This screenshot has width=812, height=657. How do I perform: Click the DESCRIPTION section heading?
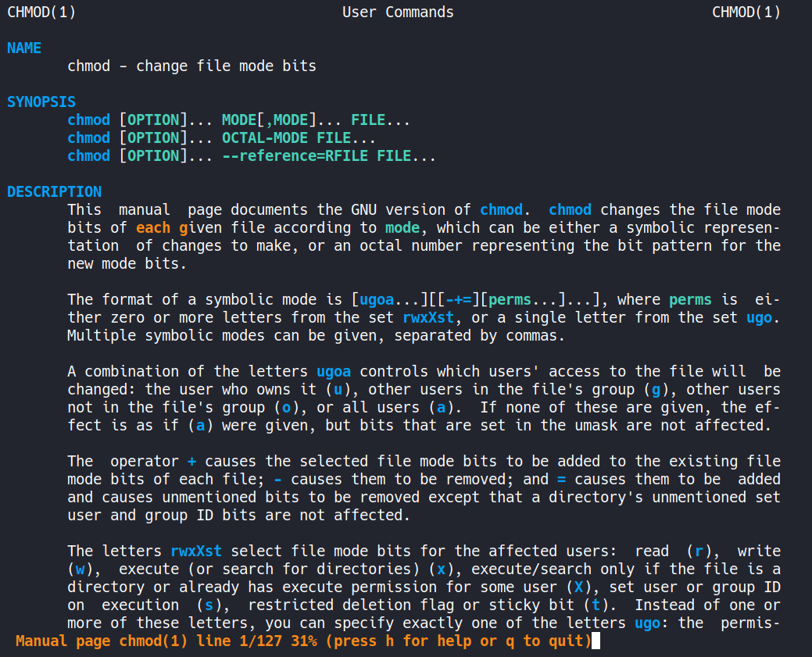(54, 191)
